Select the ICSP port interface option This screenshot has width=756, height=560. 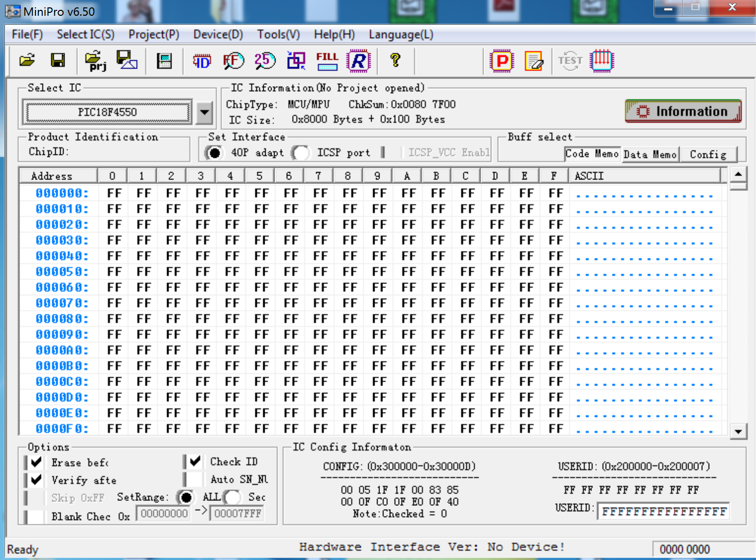(301, 153)
